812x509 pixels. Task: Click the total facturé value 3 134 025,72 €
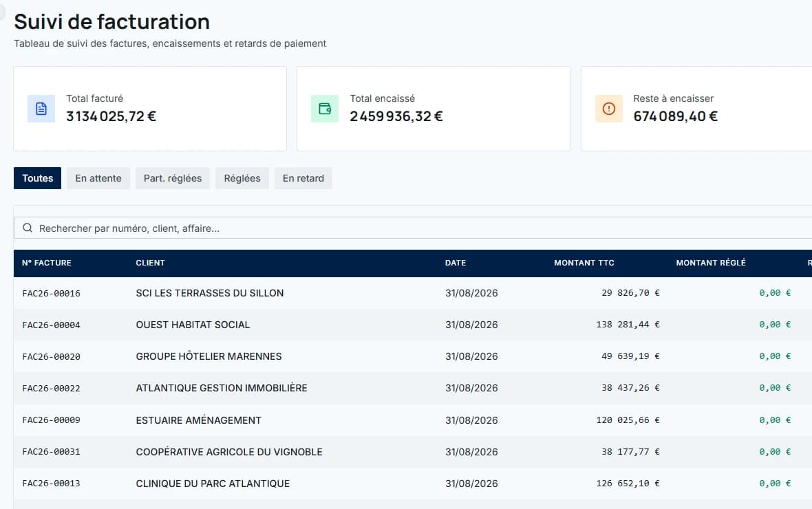pyautogui.click(x=111, y=116)
